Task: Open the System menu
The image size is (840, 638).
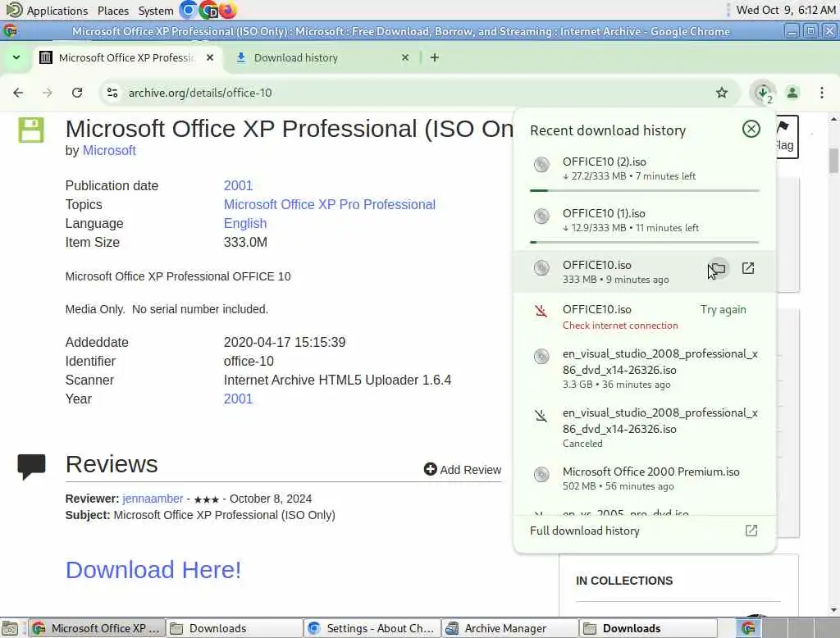Action: pos(155,10)
